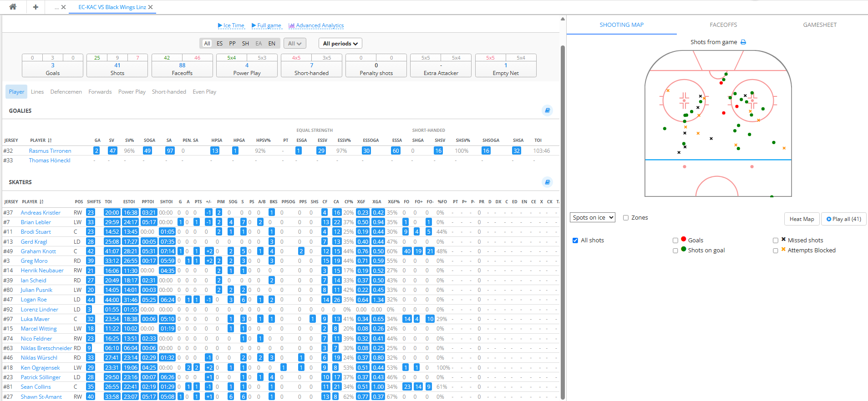Switch to the Faceoffs tab
Image resolution: width=868 pixels, height=401 pixels.
[723, 25]
